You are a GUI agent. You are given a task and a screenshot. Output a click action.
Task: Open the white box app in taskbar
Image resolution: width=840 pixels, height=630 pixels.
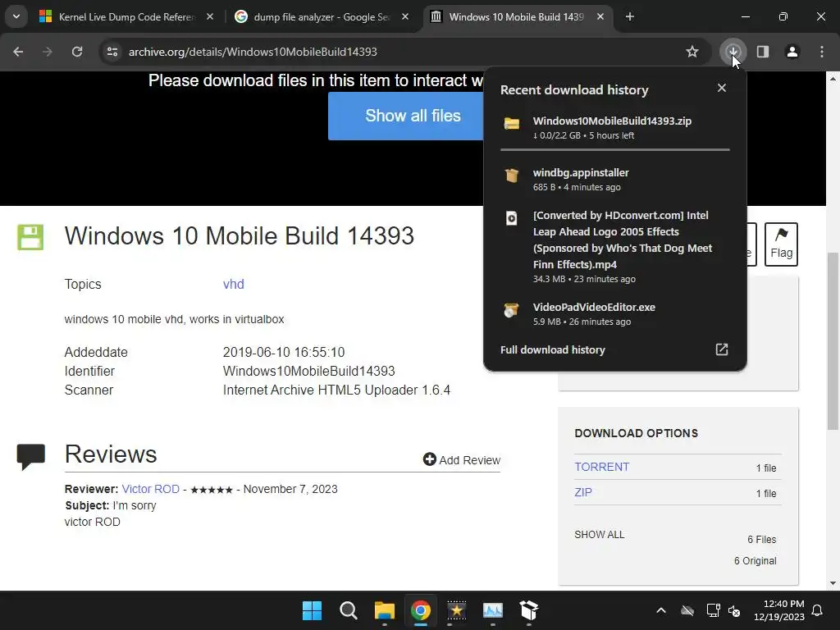(529, 610)
